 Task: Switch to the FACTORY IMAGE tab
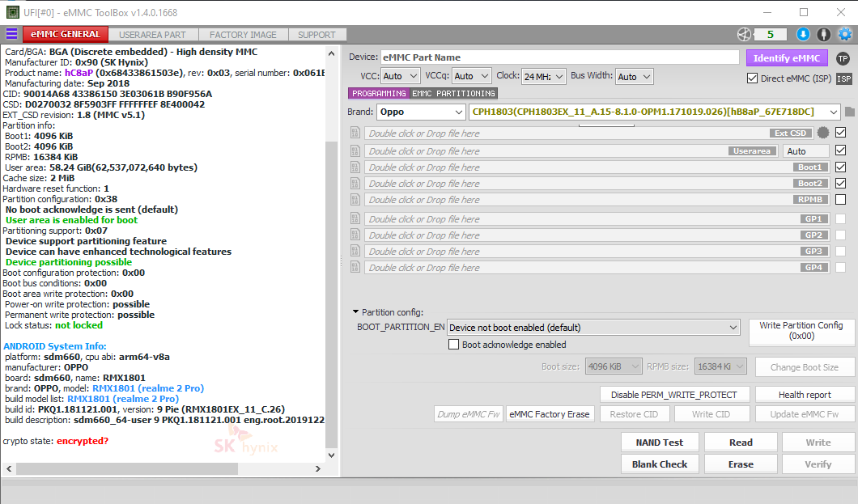243,35
